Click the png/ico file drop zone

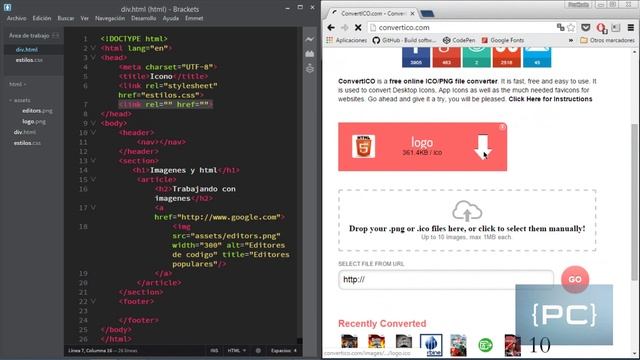tap(467, 220)
